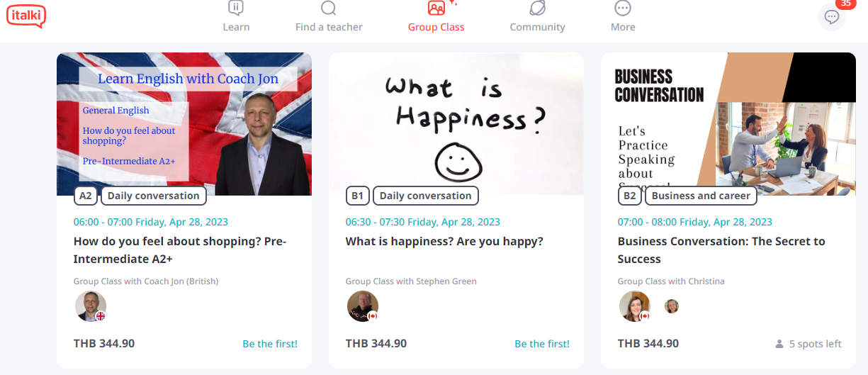The height and width of the screenshot is (375, 868).
Task: Open 'Business Conversation: The Secret to Success' title
Action: [x=721, y=250]
